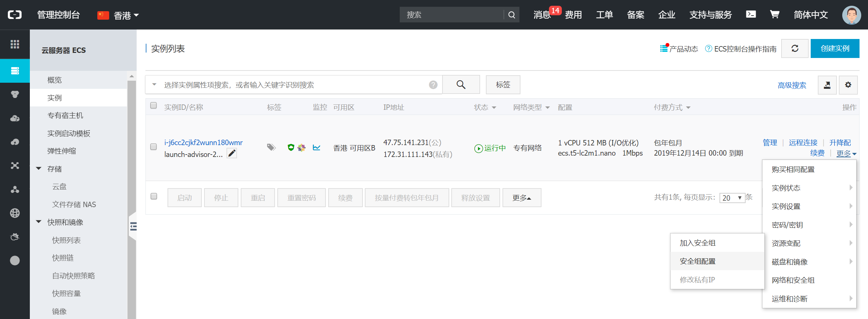Select 安全组配置 in the submenu
This screenshot has height=319, width=868.
tap(717, 261)
